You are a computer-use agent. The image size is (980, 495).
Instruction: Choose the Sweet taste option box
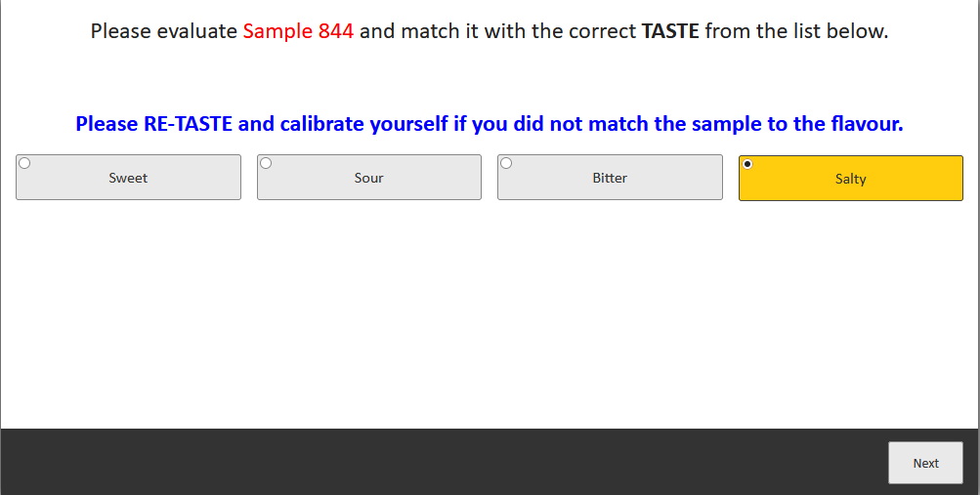(128, 178)
